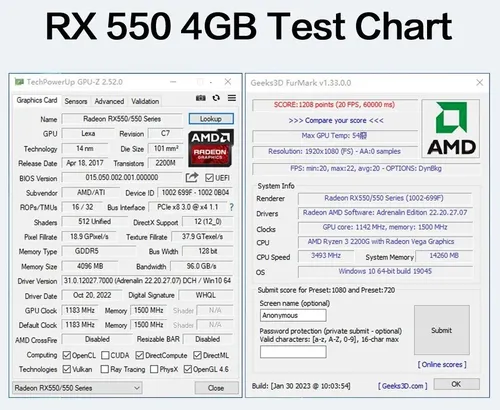
Task: Click the Driver Version value field
Action: (x=147, y=281)
